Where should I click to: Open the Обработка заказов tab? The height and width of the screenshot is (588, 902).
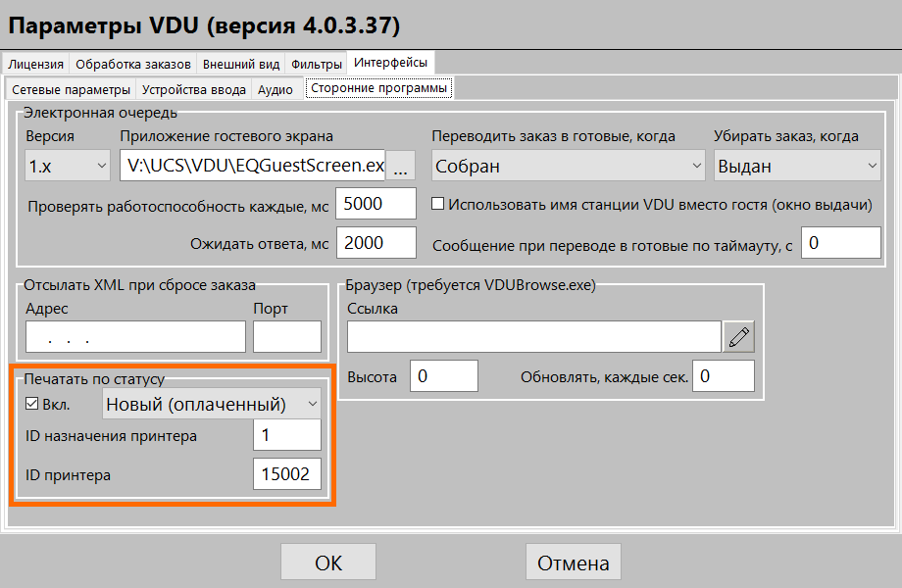132,64
